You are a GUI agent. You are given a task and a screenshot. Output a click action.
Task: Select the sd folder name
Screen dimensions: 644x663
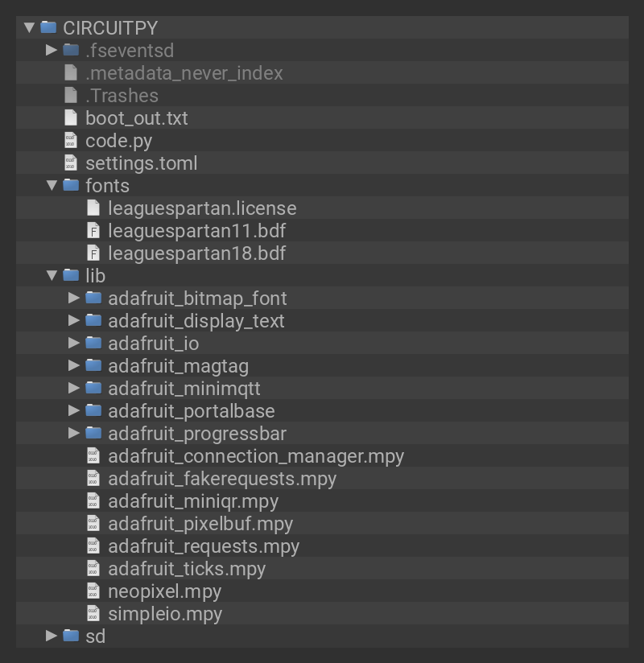pyautogui.click(x=95, y=636)
